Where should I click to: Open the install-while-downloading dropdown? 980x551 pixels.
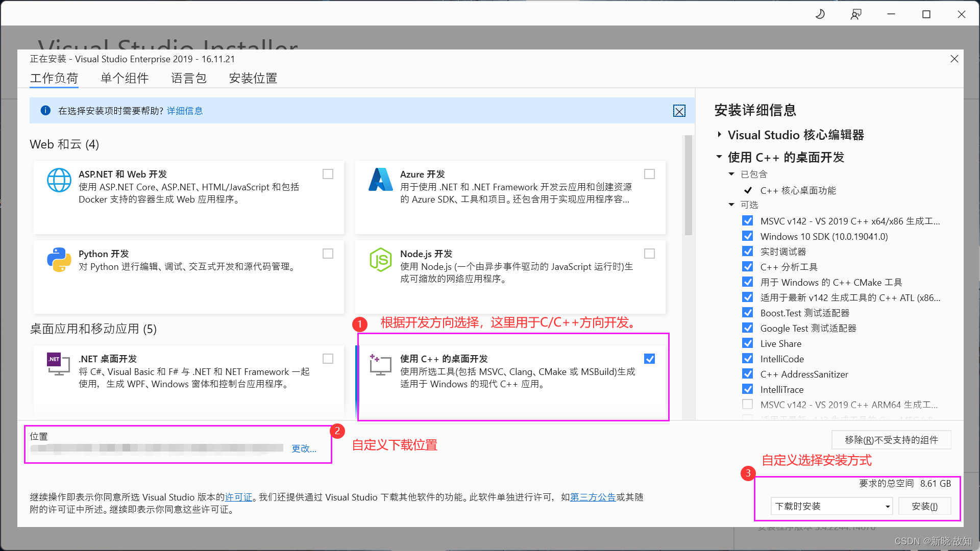pos(831,506)
